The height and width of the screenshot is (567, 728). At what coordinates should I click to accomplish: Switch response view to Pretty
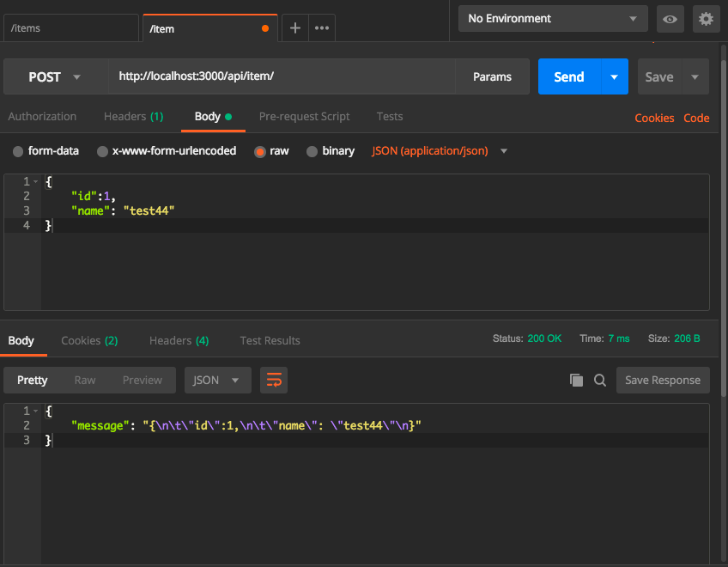coord(33,381)
